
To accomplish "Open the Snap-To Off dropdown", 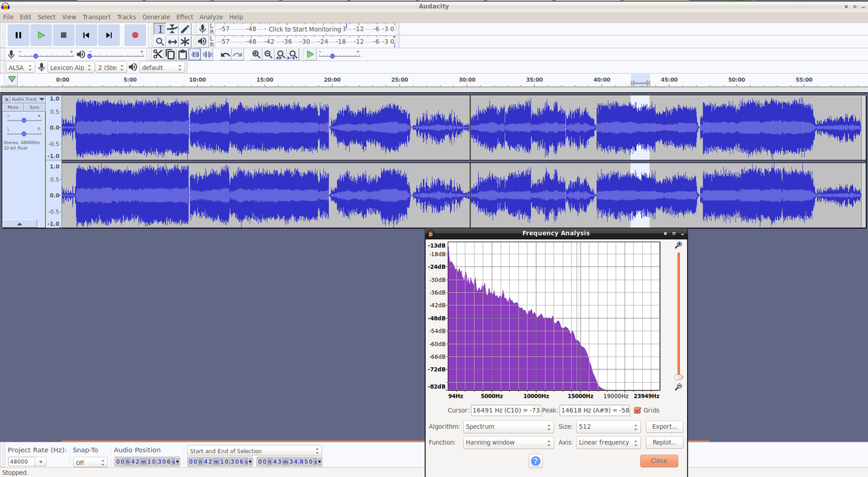I will [90, 462].
